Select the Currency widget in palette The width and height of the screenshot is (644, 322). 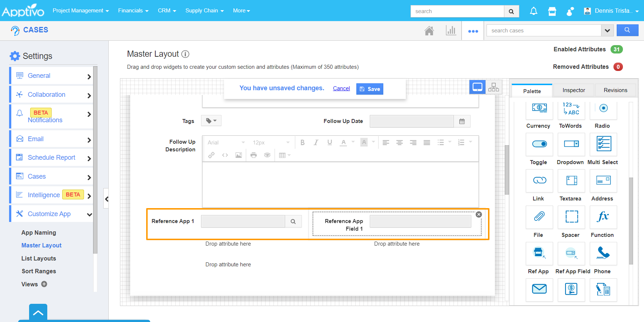coord(539,109)
